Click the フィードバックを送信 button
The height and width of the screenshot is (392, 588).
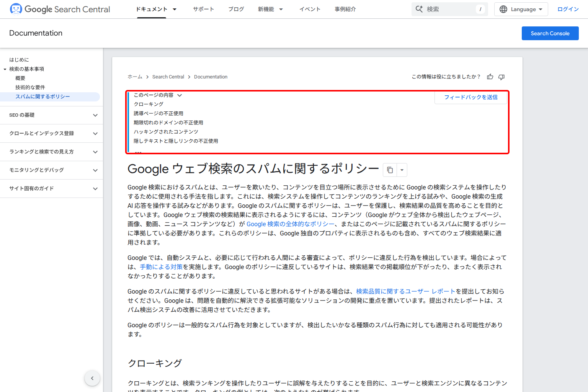point(471,97)
